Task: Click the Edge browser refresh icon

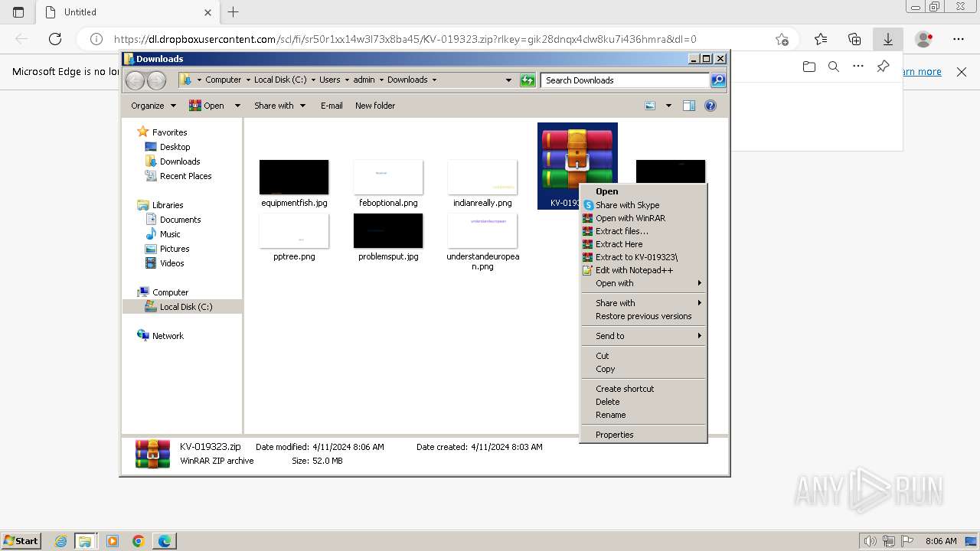Action: tap(55, 39)
